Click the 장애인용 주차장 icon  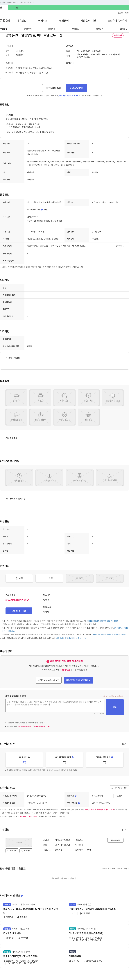click(19, 478)
